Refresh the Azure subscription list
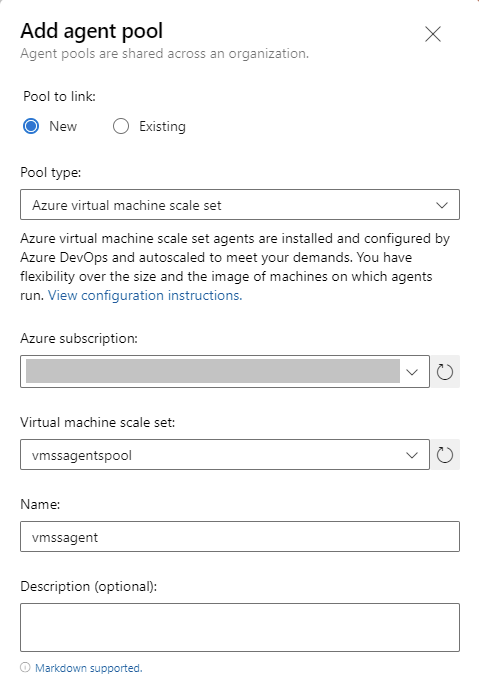This screenshot has width=479, height=691. click(x=445, y=372)
